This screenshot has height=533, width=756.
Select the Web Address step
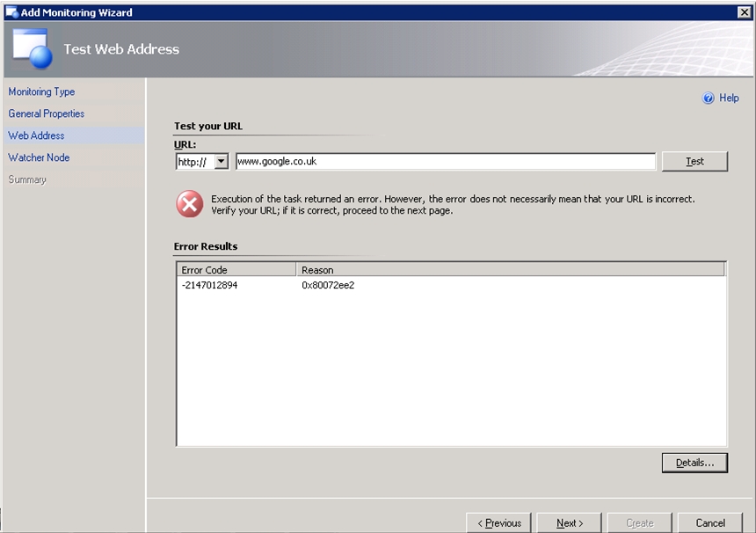click(x=36, y=135)
